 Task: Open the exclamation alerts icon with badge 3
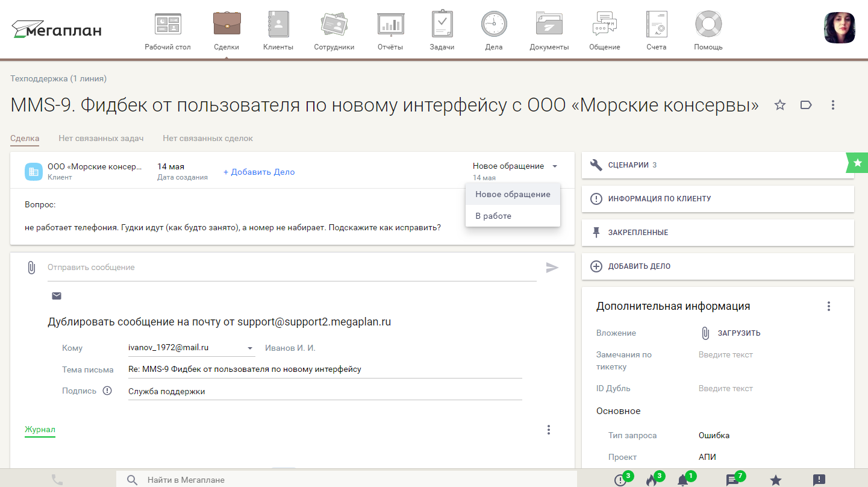click(x=621, y=480)
